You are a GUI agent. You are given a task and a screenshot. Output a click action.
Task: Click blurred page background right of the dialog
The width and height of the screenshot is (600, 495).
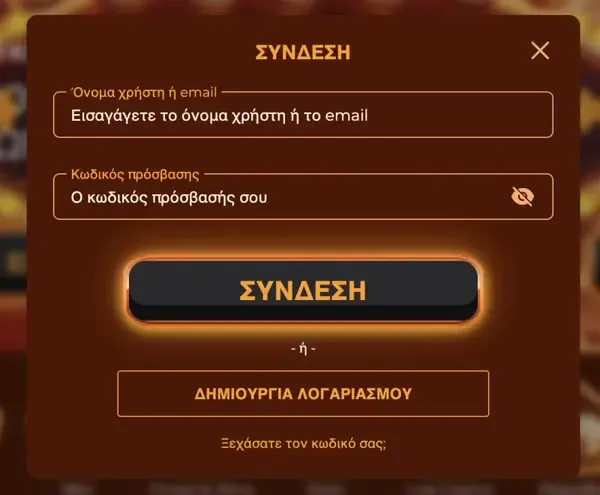[590, 249]
